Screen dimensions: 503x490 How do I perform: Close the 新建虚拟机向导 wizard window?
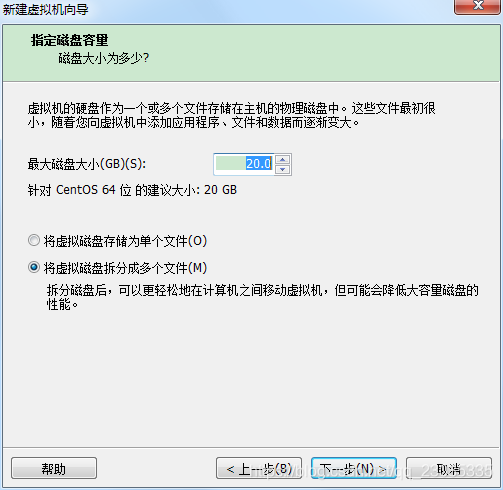coord(478,6)
